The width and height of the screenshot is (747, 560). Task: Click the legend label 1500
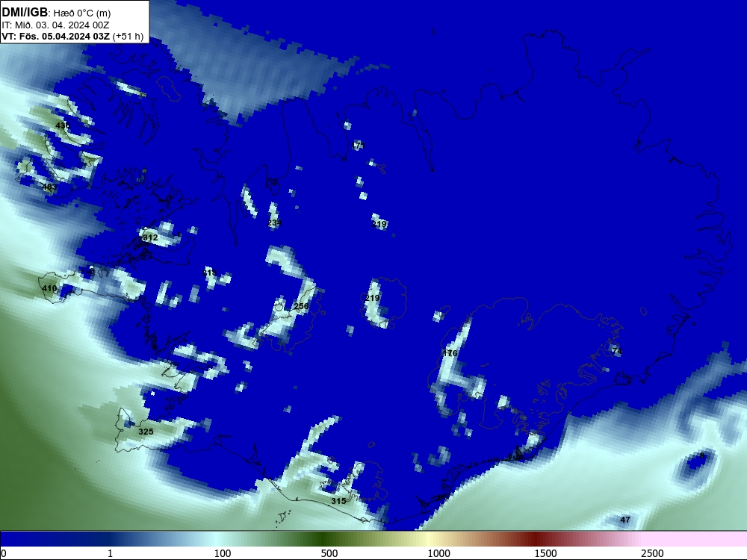(x=545, y=553)
